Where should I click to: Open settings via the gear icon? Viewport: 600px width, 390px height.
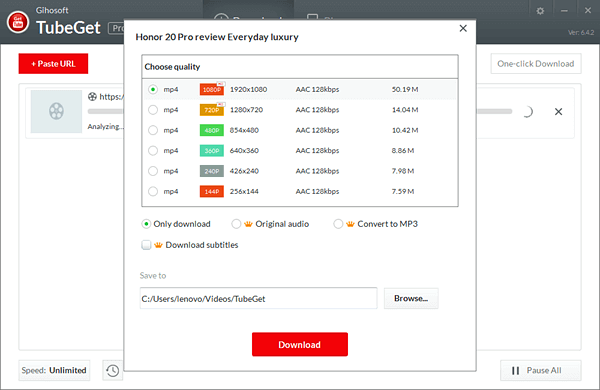coord(540,11)
